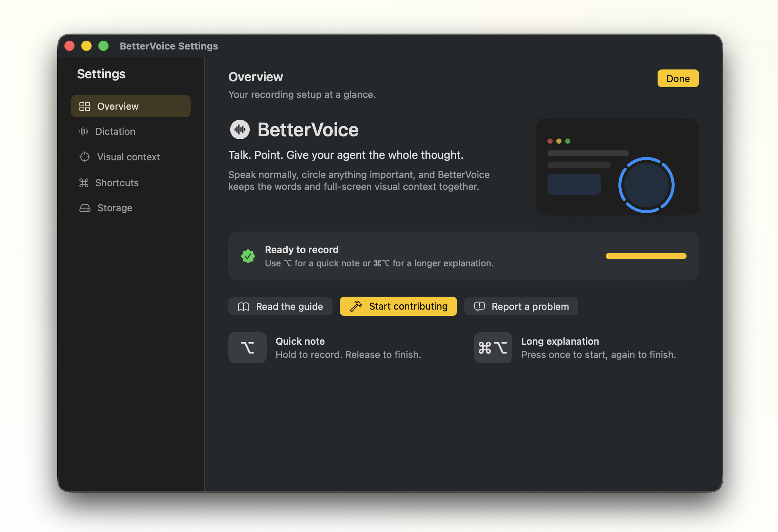Click the yellow audio level bar
778x532 pixels.
coord(646,256)
